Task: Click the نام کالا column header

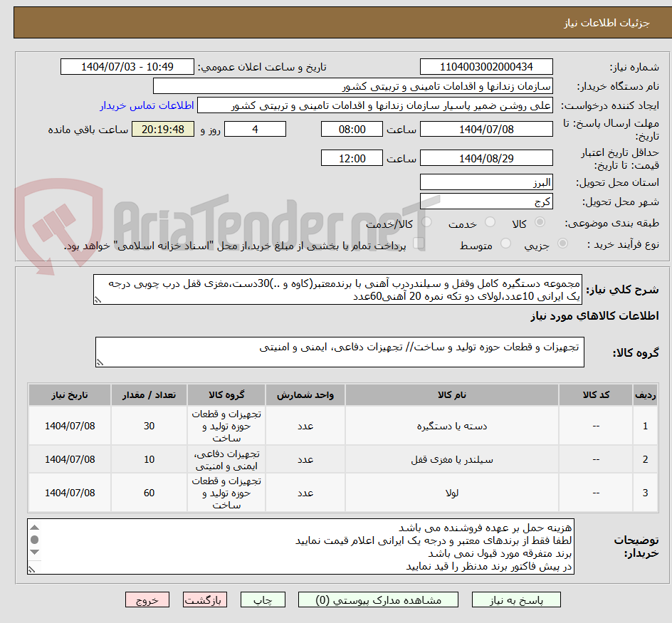Action: coord(452,395)
